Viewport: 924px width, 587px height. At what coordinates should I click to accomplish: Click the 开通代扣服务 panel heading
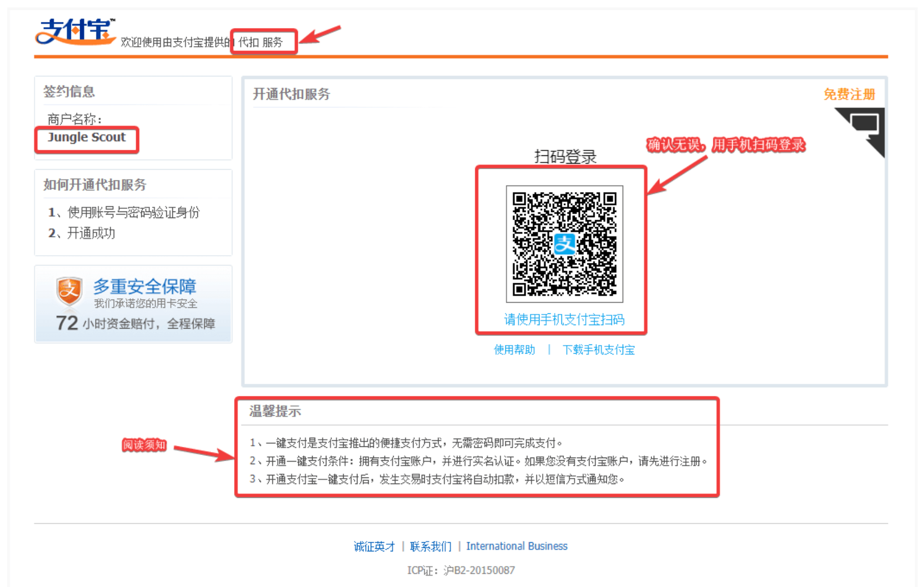pyautogui.click(x=292, y=94)
